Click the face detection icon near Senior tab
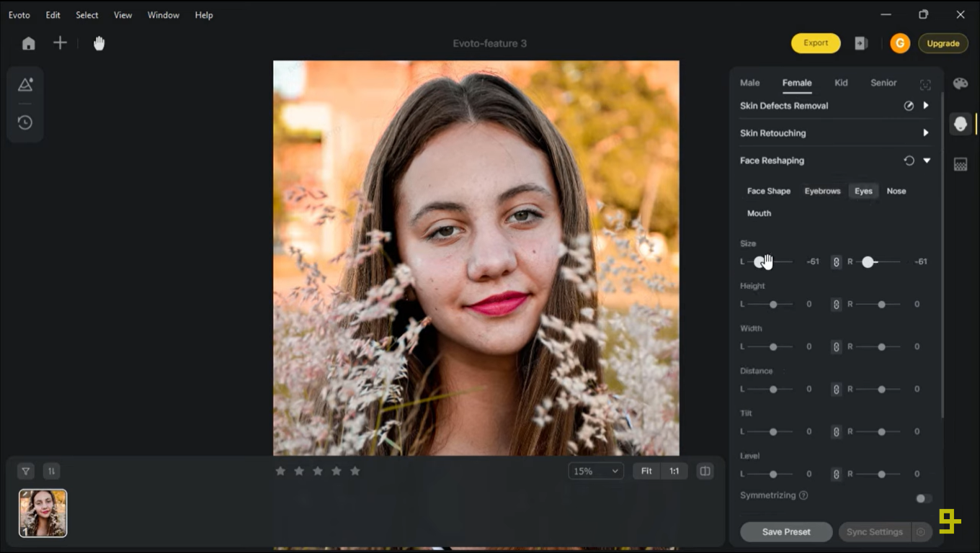980x553 pixels. [925, 84]
